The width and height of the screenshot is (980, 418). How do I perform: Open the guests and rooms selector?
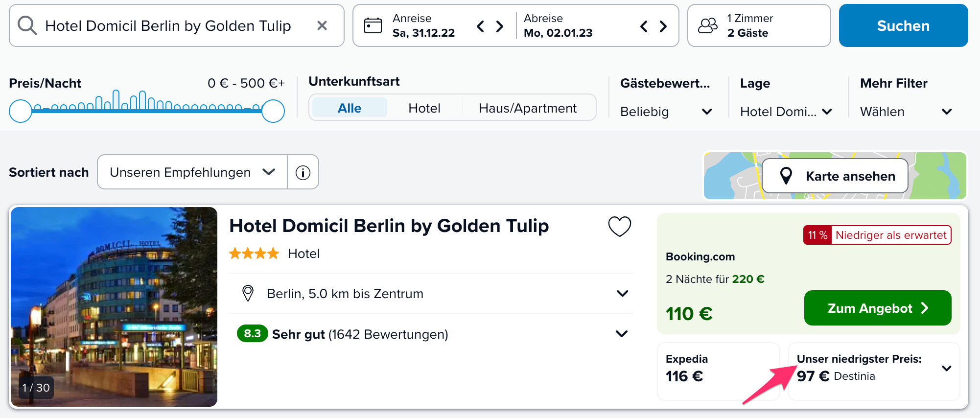(759, 25)
